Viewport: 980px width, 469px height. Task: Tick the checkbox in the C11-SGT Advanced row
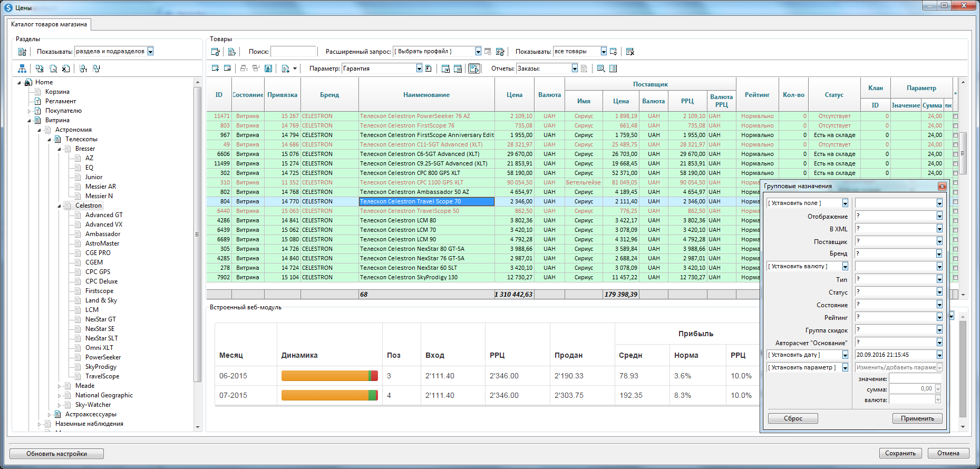click(x=955, y=145)
